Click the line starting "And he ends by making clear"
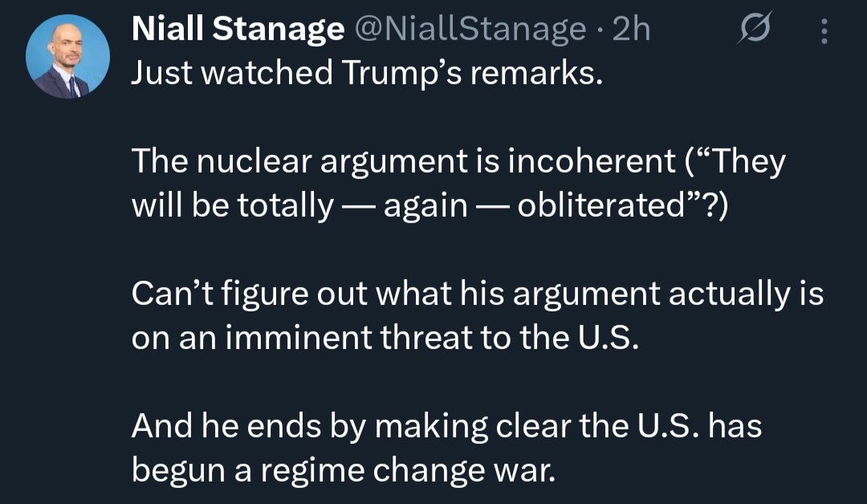The width and height of the screenshot is (867, 504). click(x=446, y=426)
